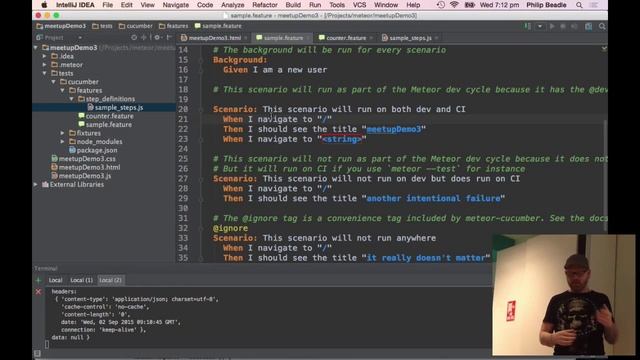Collapse the features folder in the tree
Image resolution: width=640 pixels, height=360 pixels.
[x=63, y=91]
